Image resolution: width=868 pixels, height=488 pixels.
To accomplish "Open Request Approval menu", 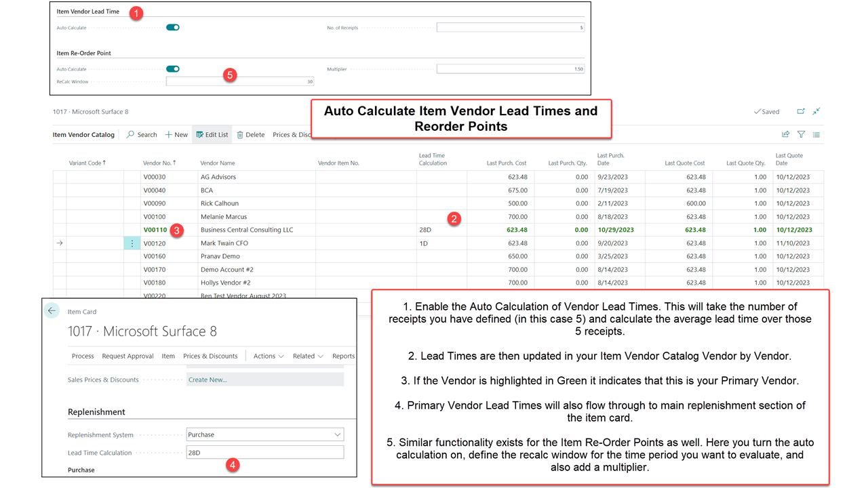I will [x=129, y=356].
